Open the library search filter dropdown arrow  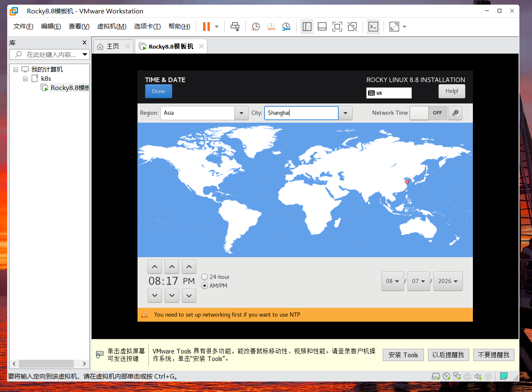(85, 54)
